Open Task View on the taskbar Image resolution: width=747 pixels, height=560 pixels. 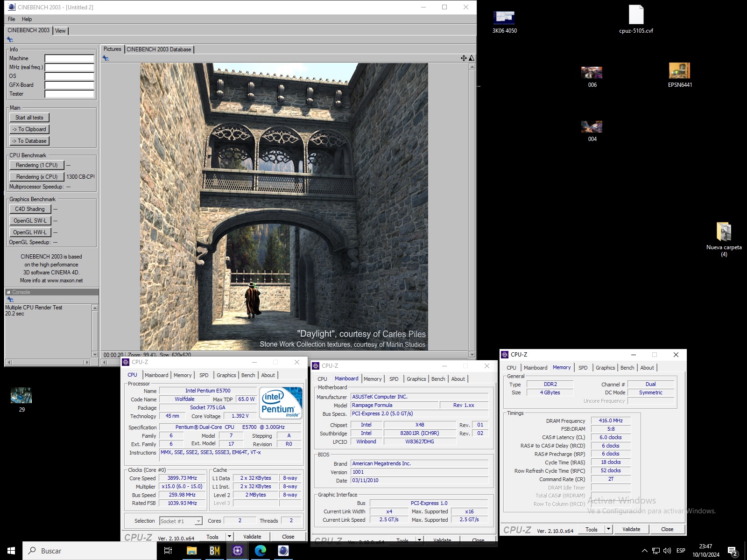tap(168, 551)
